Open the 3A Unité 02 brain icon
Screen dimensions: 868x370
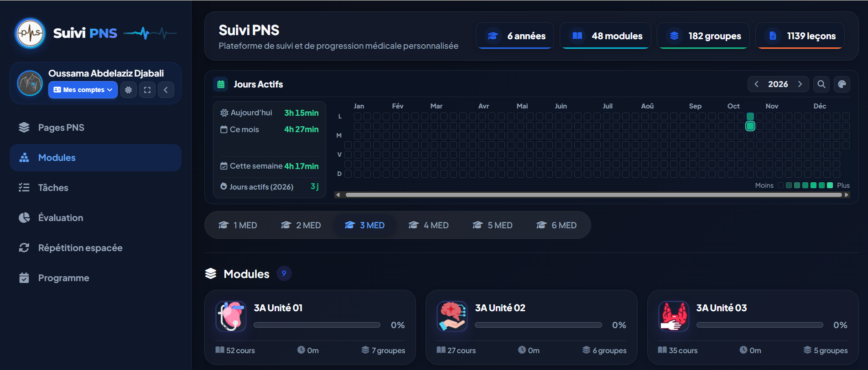452,316
